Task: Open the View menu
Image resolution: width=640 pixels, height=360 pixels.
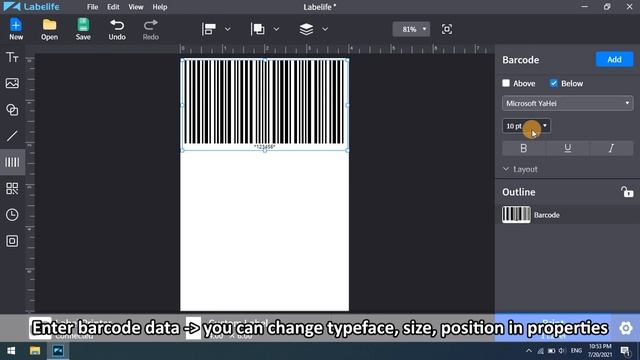Action: point(136,7)
